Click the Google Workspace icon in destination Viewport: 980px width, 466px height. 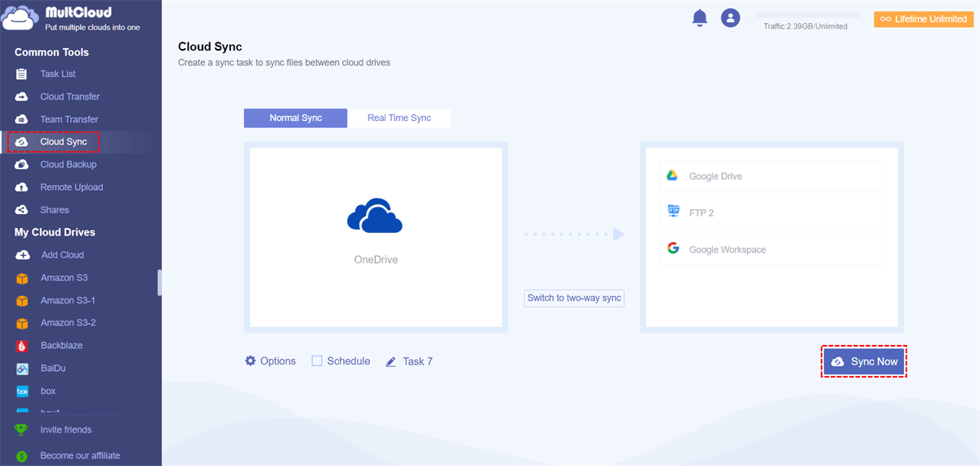(x=673, y=249)
